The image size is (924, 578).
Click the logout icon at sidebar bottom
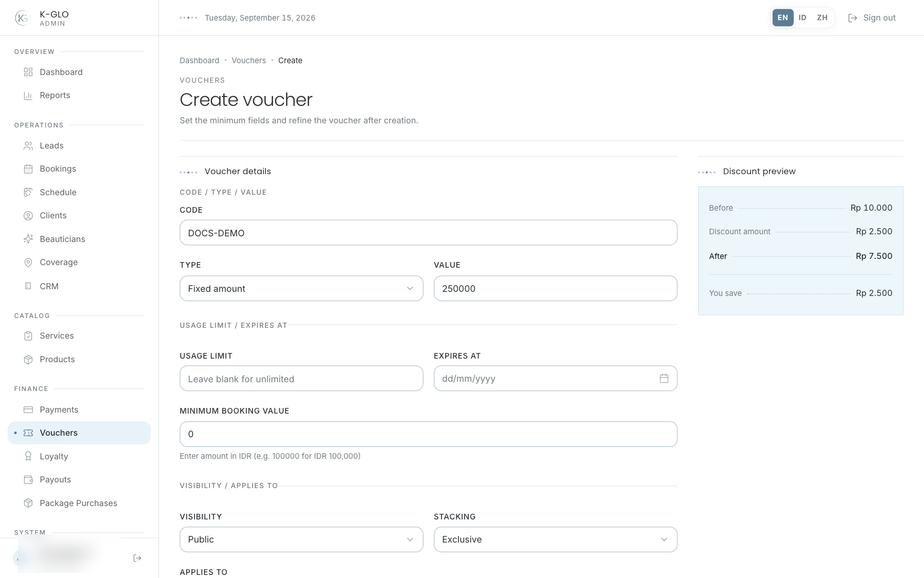(137, 558)
